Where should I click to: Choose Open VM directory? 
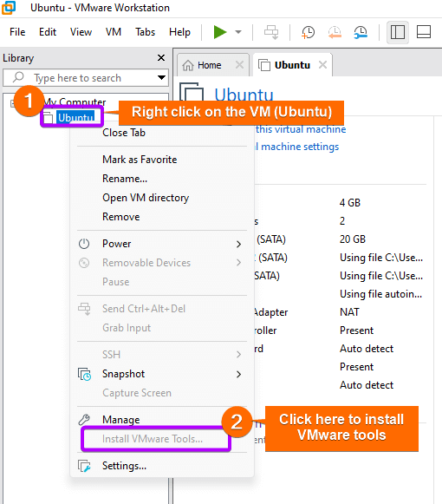(146, 198)
